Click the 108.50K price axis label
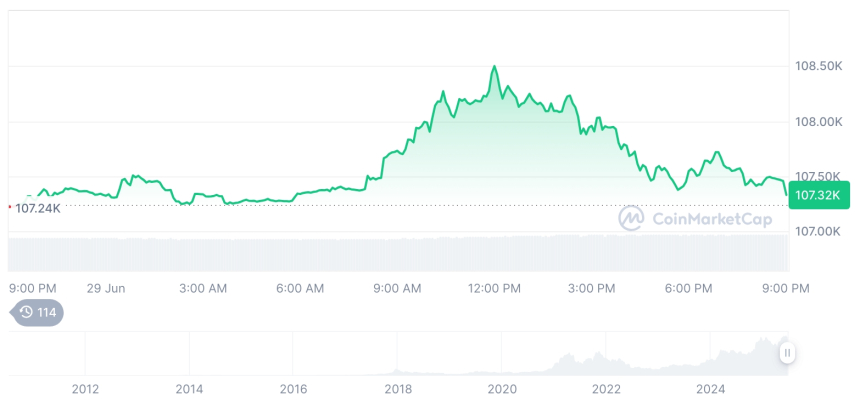This screenshot has height=401, width=860. [818, 66]
